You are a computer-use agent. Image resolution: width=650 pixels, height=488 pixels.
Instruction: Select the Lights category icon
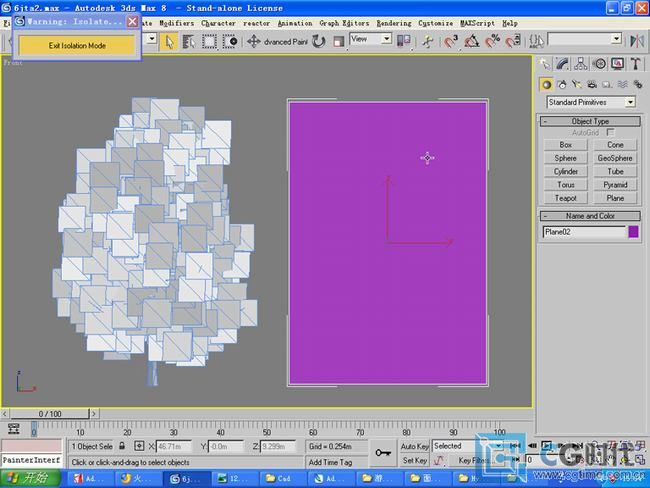(x=577, y=85)
